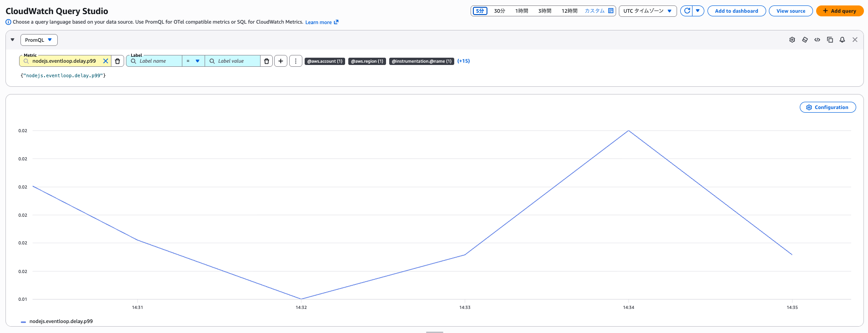Delete the metric with trash icon
868x333 pixels.
[117, 61]
